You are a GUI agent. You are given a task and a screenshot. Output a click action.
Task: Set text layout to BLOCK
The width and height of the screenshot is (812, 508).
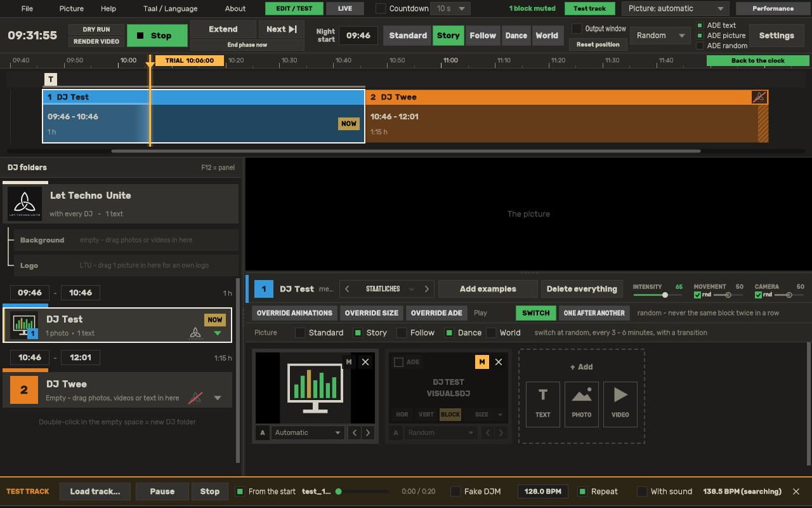coord(450,415)
